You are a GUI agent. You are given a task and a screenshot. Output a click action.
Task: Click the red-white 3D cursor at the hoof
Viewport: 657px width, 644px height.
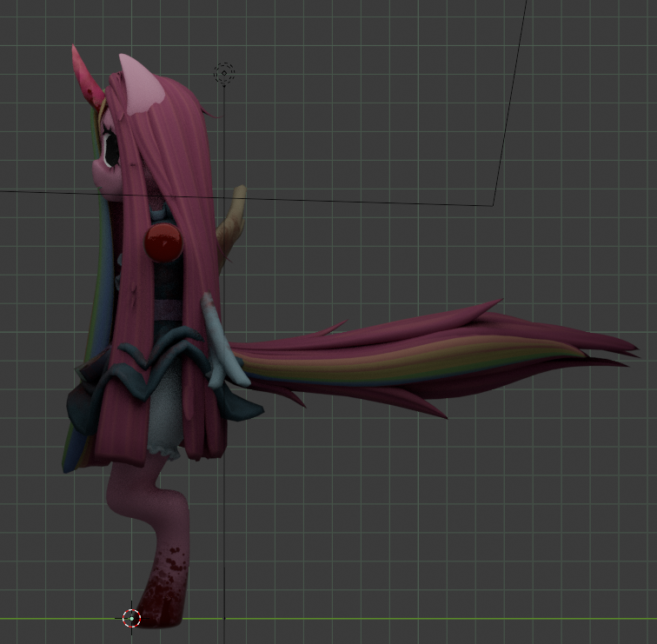(131, 618)
